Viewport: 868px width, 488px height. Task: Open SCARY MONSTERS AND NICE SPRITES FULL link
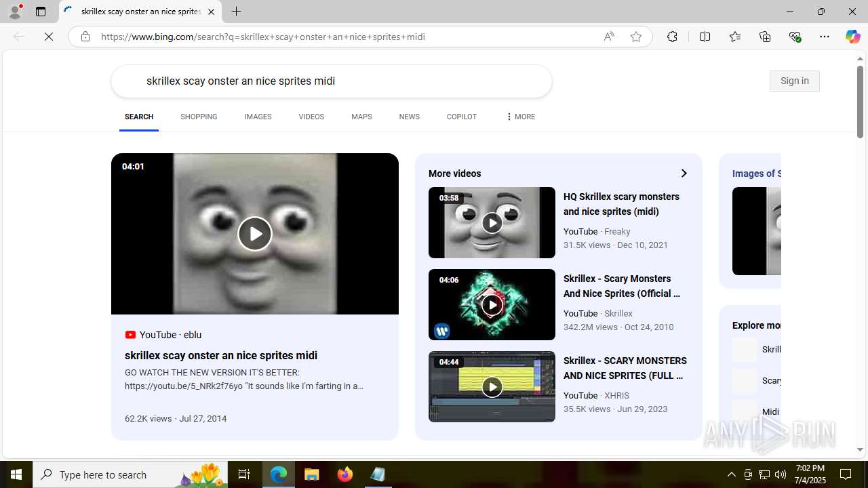[x=625, y=368]
